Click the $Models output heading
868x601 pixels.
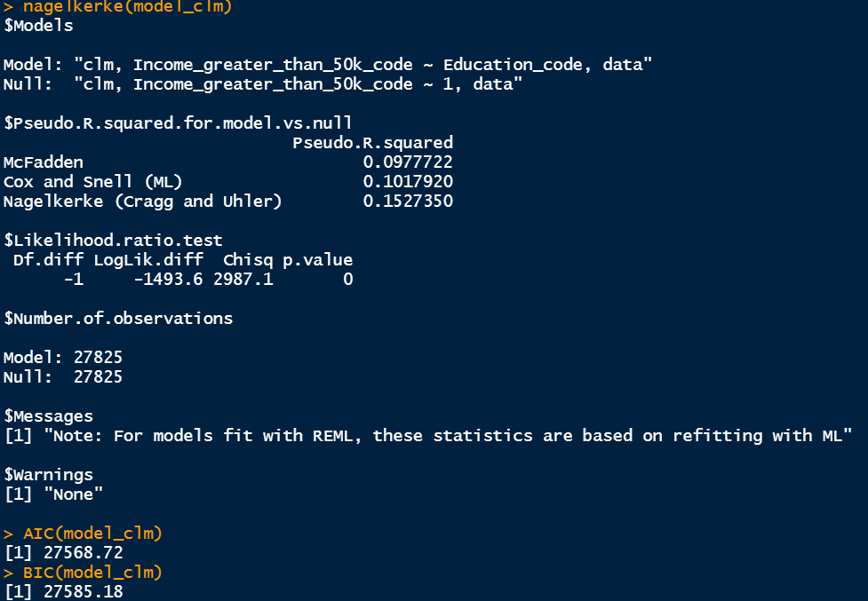pyautogui.click(x=38, y=26)
